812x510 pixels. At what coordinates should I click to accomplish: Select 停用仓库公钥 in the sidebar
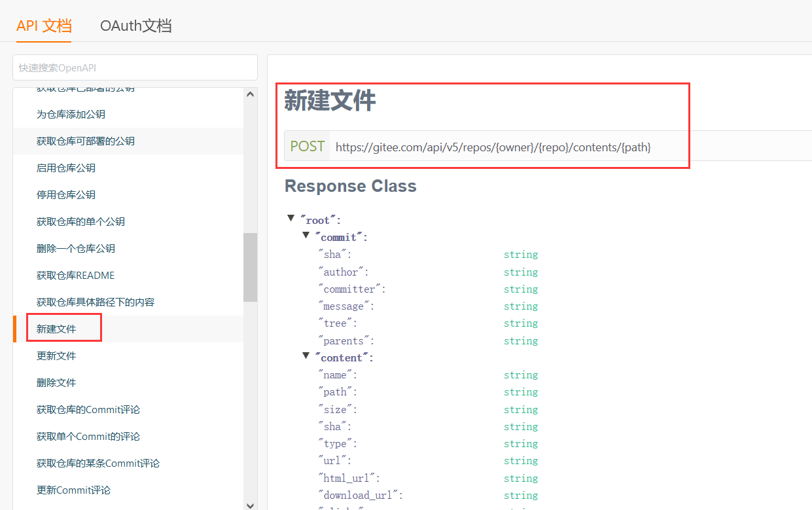[x=66, y=194]
